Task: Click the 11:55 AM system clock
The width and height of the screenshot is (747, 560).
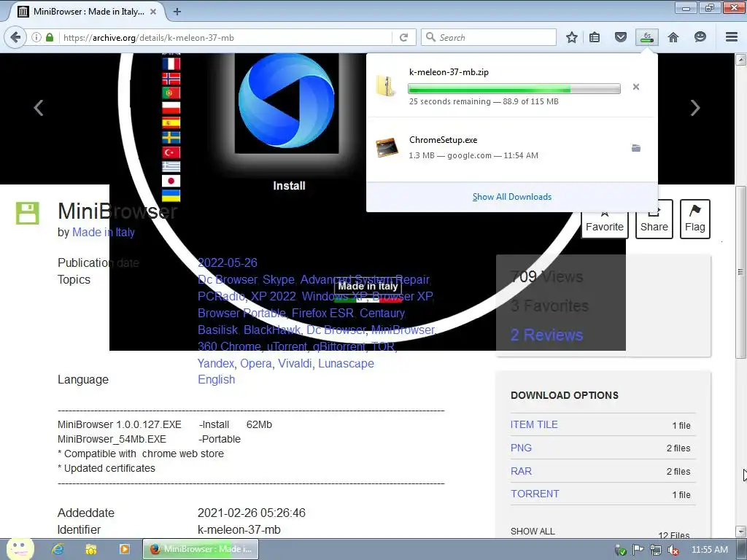Action: [709, 550]
